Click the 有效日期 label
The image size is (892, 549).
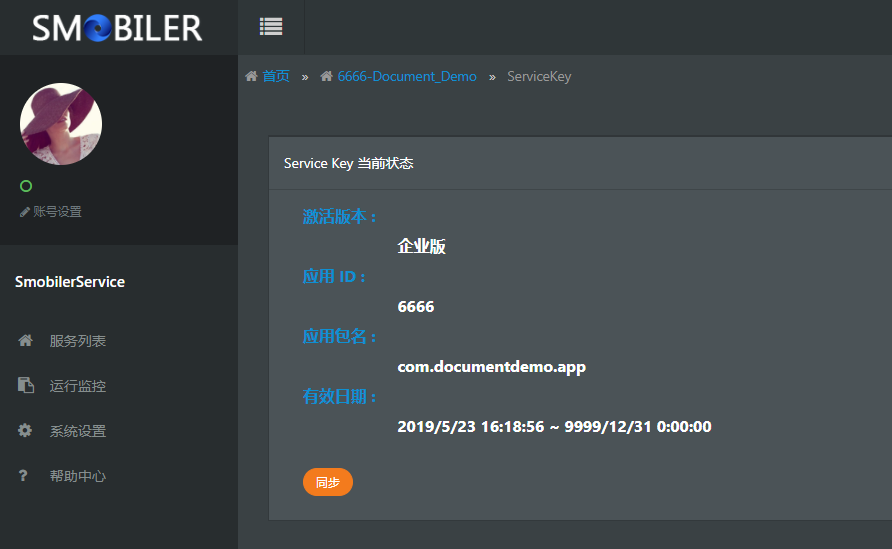(x=339, y=397)
